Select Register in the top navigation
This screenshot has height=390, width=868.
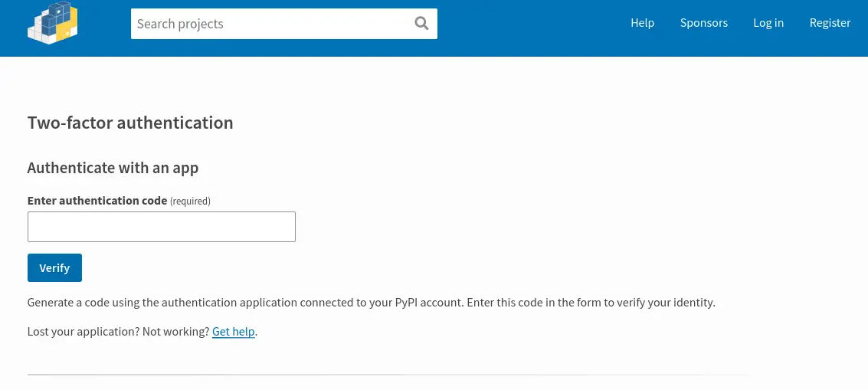[x=830, y=23]
